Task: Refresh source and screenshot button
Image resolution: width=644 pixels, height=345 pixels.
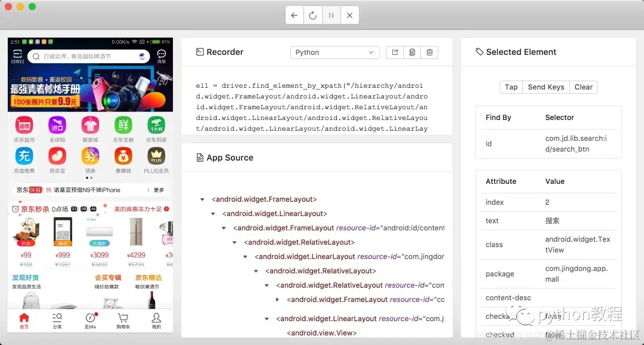Action: (312, 15)
